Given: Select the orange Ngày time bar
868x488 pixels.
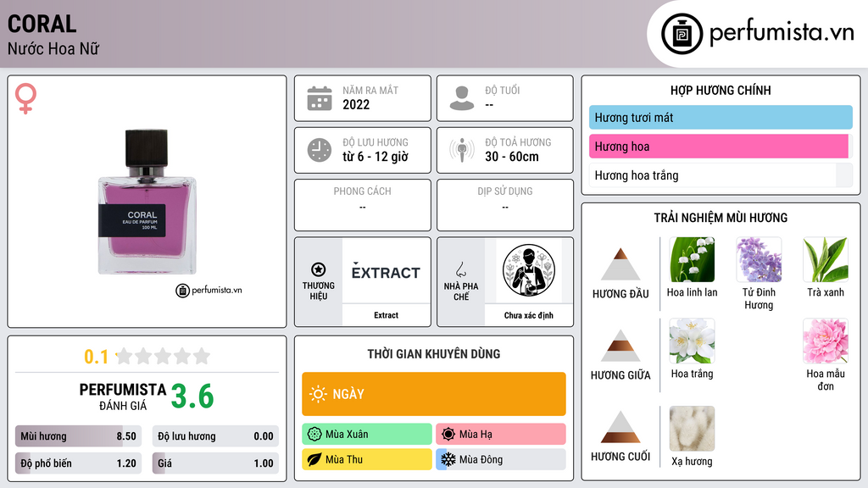Looking at the screenshot, I should [x=434, y=394].
